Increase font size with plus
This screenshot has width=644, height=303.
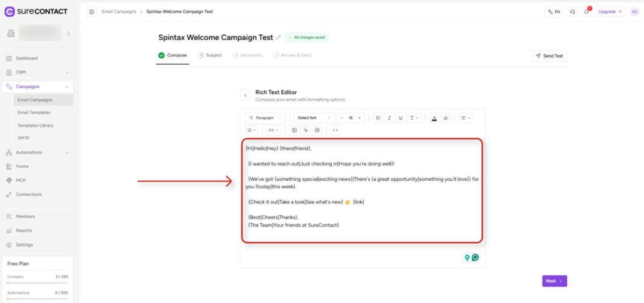coord(360,118)
